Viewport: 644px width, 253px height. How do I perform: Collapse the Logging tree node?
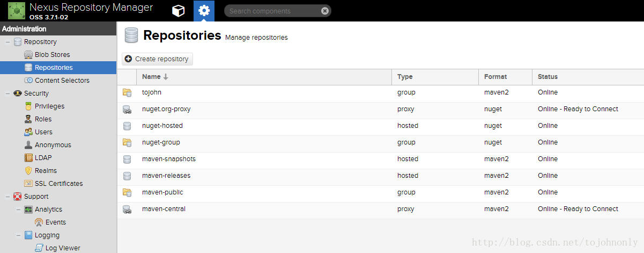(18, 235)
